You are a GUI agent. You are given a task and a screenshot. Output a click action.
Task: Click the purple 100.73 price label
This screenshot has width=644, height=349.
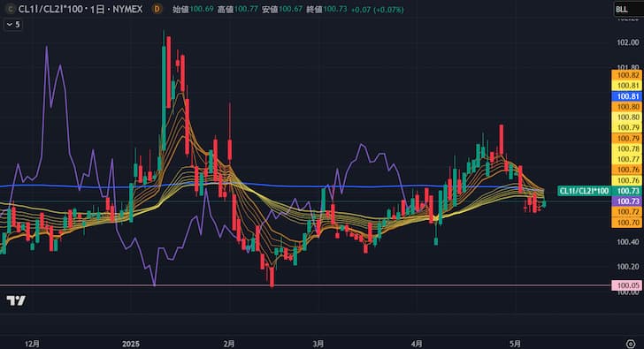pyautogui.click(x=627, y=201)
